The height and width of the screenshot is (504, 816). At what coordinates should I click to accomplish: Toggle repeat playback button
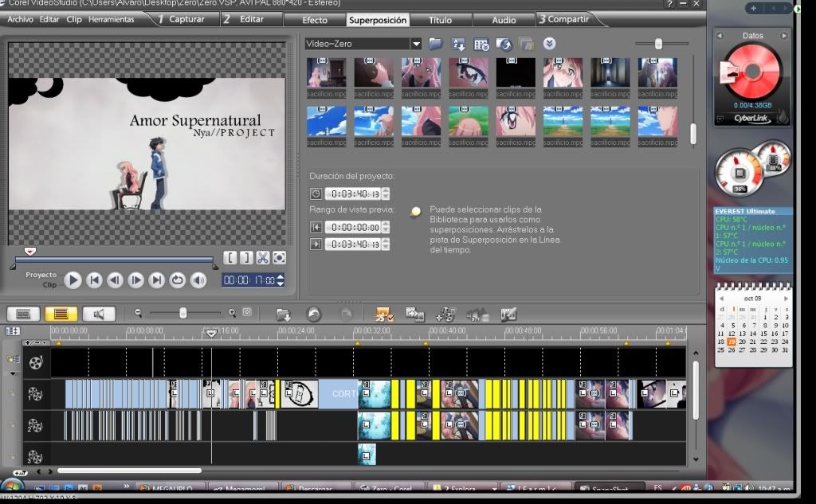coord(177,280)
